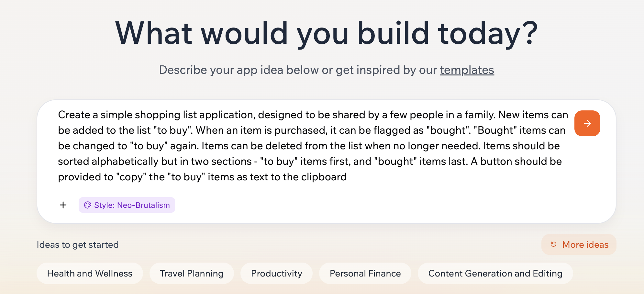Open the templates link
The height and width of the screenshot is (294, 644).
[467, 70]
